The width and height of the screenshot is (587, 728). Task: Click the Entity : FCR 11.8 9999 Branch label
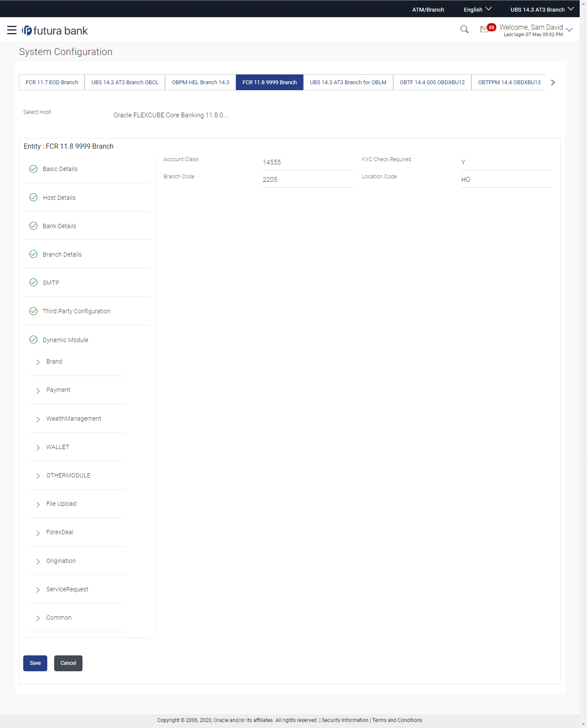68,146
